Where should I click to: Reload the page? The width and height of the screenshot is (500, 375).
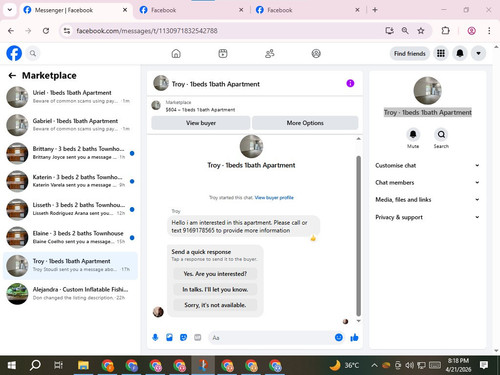point(46,31)
